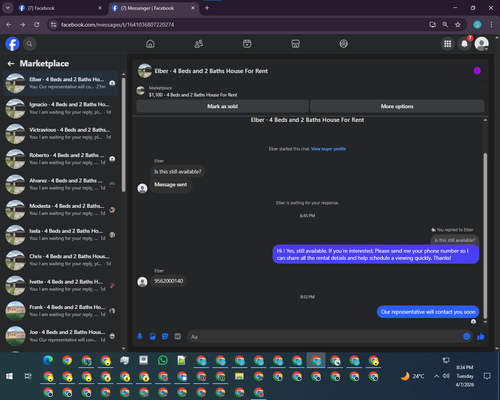Open the emoji picker
This screenshot has width=500, height=400.
click(x=467, y=336)
